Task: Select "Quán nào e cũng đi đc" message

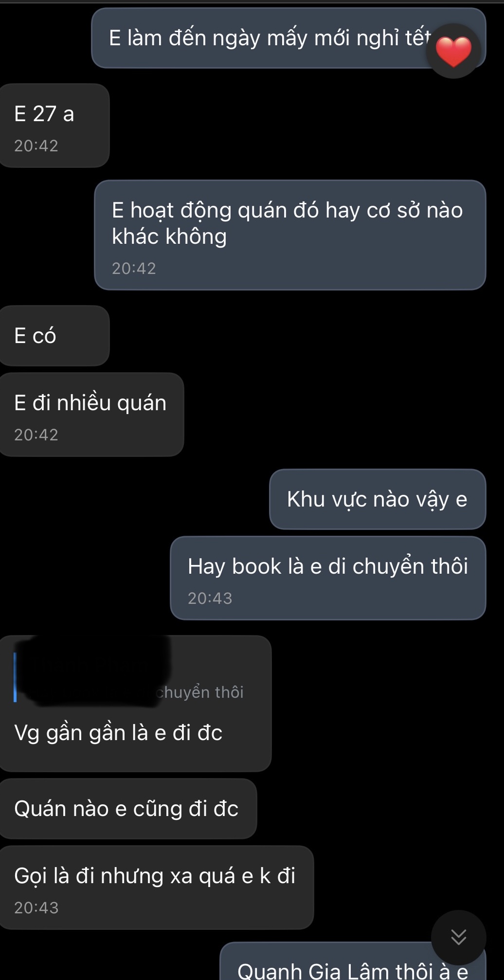Action: pyautogui.click(x=128, y=809)
